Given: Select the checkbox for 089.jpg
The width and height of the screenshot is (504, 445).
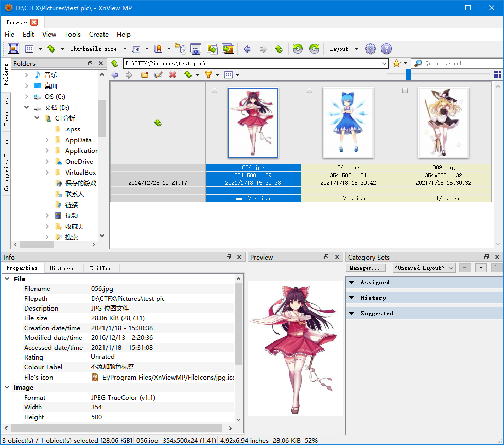Looking at the screenshot, I should coord(405,91).
